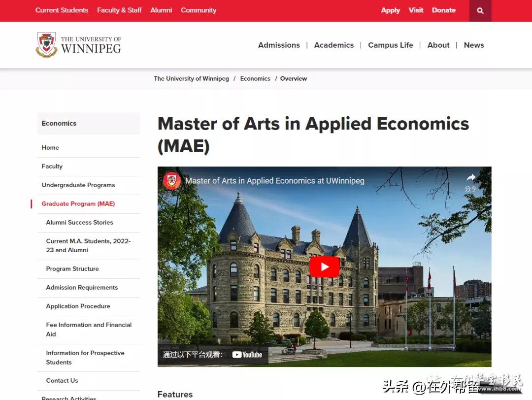Open the Alumni top link
Viewport: 532px width, 400px height.
pyautogui.click(x=161, y=10)
